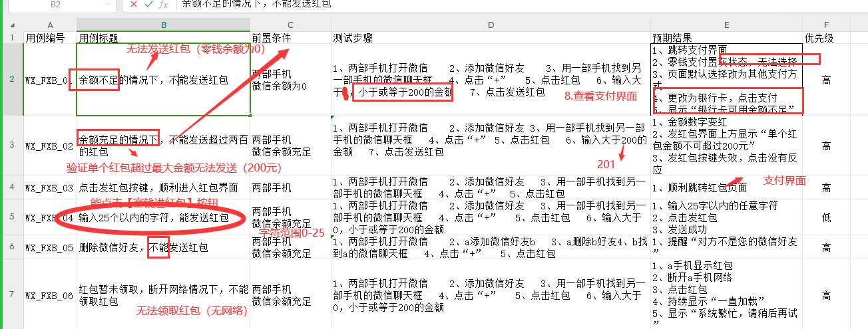Select priority 高 in row 7
Screen dimensions: 868x329
click(x=826, y=294)
